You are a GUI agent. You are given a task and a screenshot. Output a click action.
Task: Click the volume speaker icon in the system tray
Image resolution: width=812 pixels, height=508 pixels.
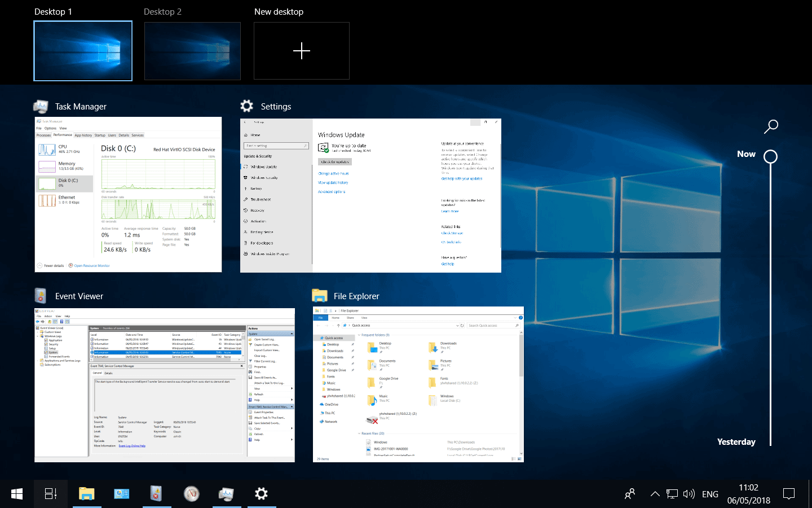pos(689,494)
